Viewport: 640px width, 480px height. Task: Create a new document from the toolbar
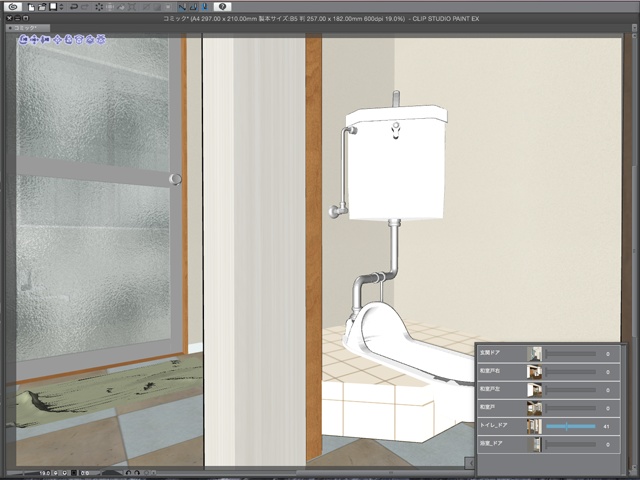(31, 7)
